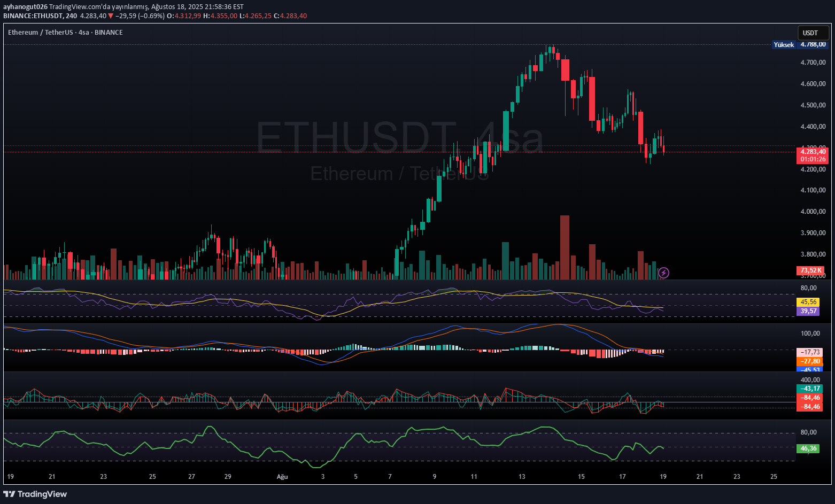Image resolution: width=835 pixels, height=504 pixels.
Task: Click the 4.500,00 price axis tick
Action: tap(813, 105)
